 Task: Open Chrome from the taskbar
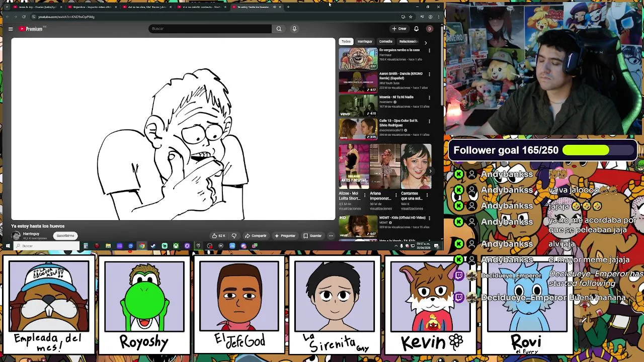142,246
